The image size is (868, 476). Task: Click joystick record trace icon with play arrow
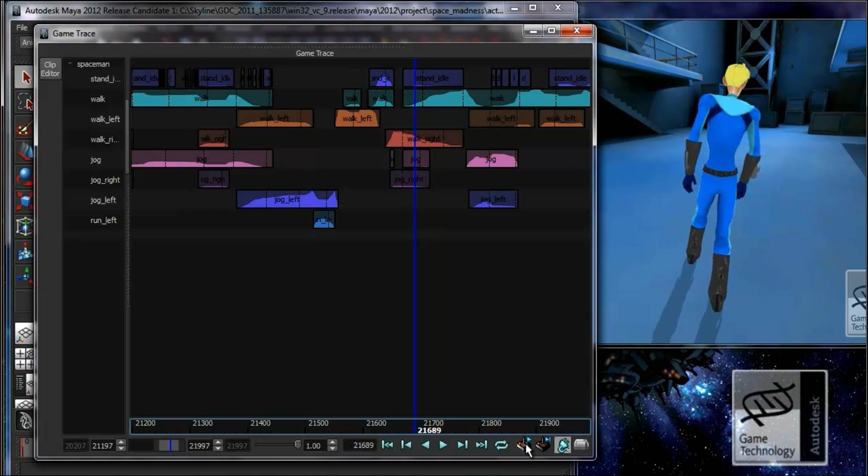523,445
